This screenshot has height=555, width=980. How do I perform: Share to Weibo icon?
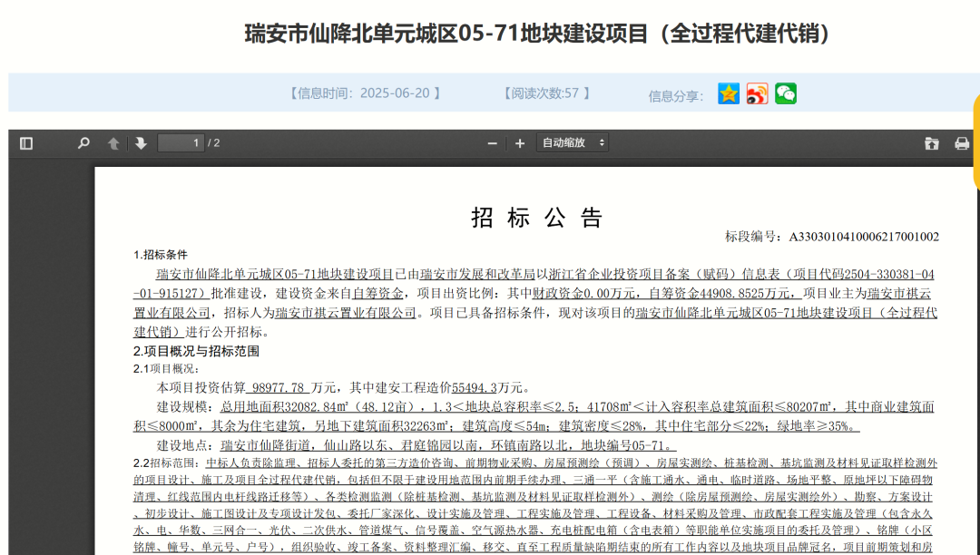(x=757, y=93)
